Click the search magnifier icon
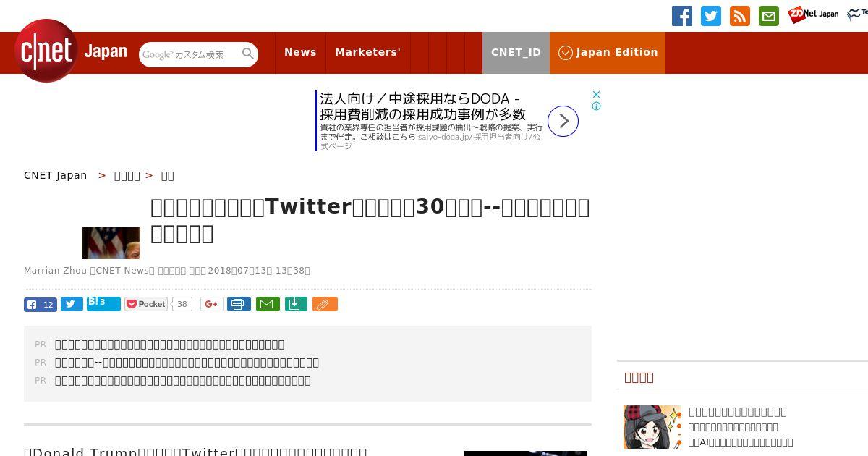The height and width of the screenshot is (456, 868). [248, 54]
